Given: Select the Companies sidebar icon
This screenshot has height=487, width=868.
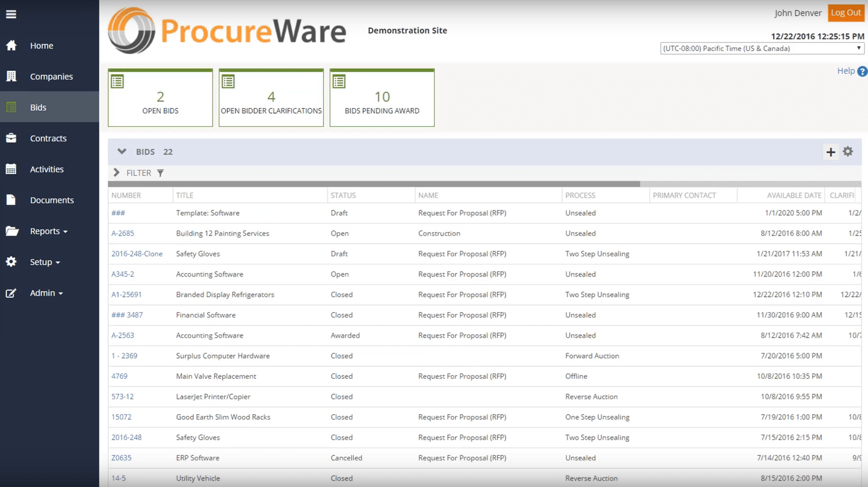Looking at the screenshot, I should coord(11,76).
